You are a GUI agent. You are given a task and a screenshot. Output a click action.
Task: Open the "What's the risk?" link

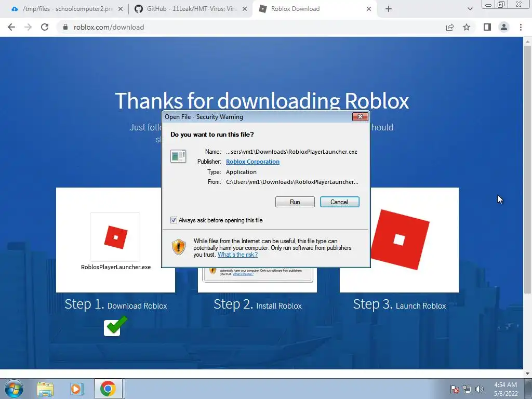point(237,255)
